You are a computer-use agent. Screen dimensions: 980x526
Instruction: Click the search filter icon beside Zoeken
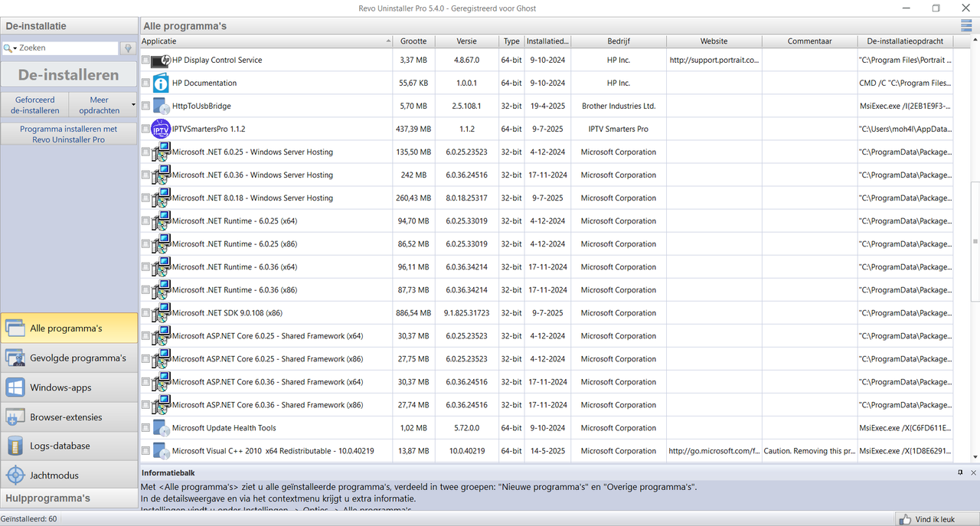click(x=129, y=48)
